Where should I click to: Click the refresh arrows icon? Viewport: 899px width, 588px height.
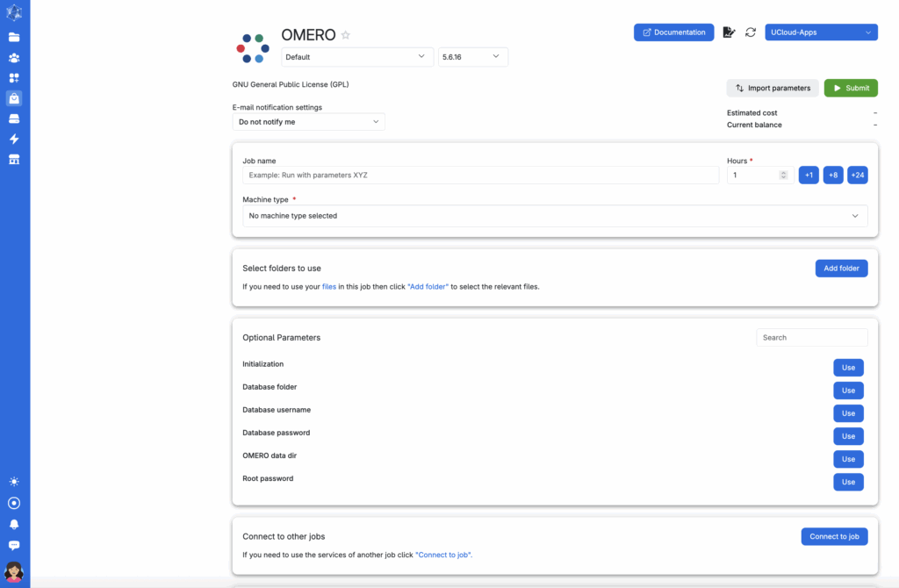pyautogui.click(x=751, y=32)
